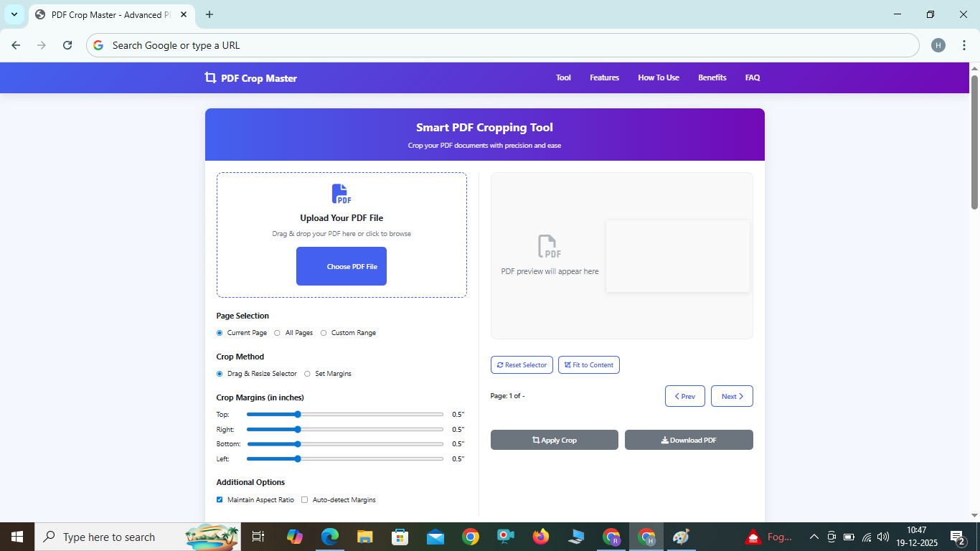The image size is (980, 551).
Task: Choose Set Margins crop method
Action: tap(308, 373)
